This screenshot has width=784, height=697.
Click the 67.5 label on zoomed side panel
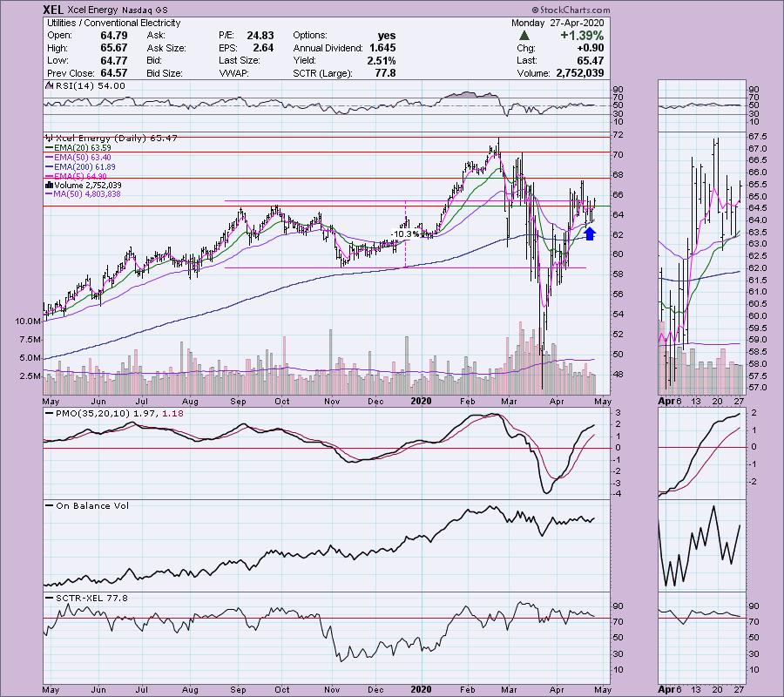click(x=758, y=137)
